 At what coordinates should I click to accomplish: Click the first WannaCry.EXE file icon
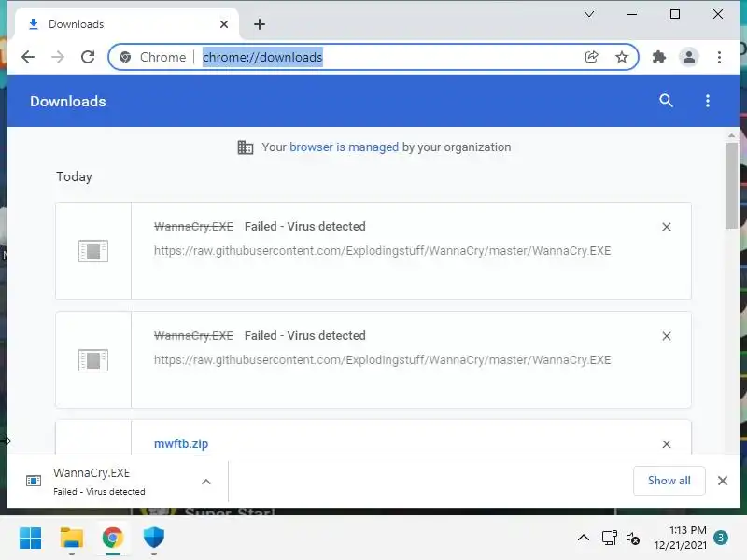tap(92, 250)
